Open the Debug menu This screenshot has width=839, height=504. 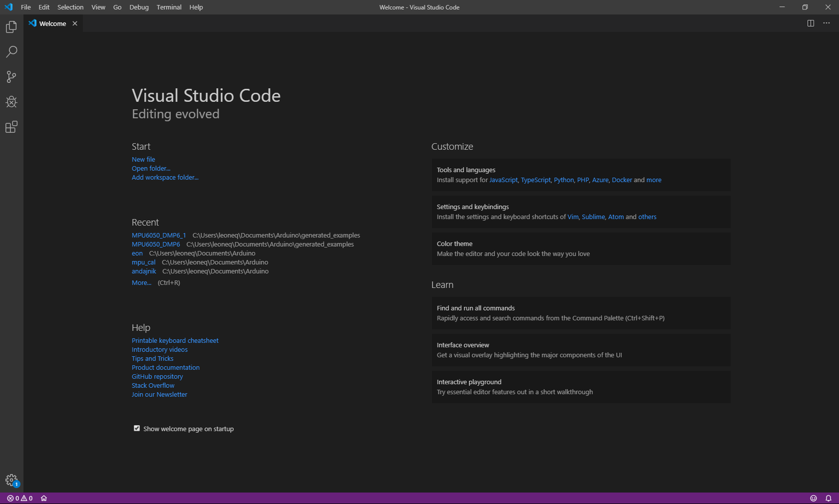click(x=139, y=7)
